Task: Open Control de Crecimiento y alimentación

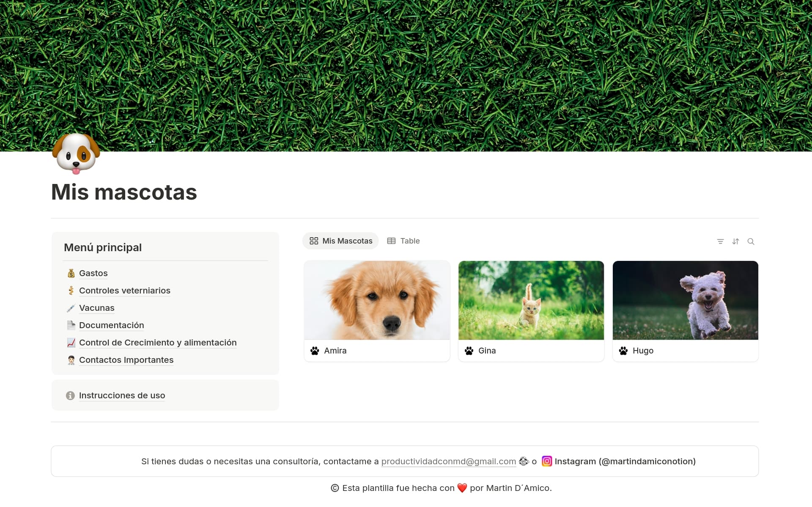Action: click(158, 343)
